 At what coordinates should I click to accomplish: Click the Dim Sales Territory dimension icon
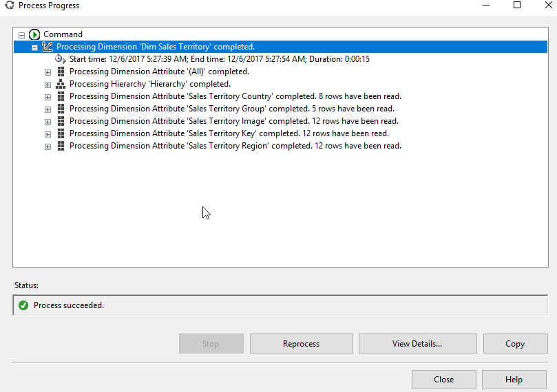click(x=48, y=47)
